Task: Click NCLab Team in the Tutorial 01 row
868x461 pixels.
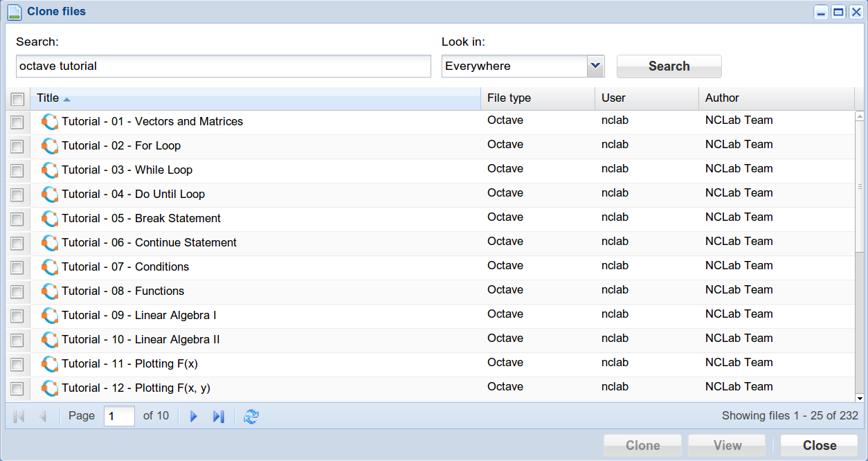Action: [739, 120]
